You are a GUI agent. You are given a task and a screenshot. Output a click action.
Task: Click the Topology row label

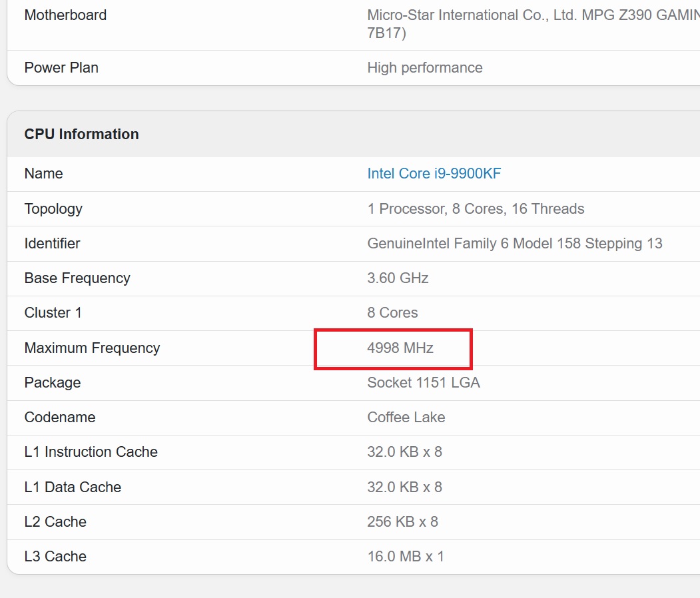click(53, 209)
